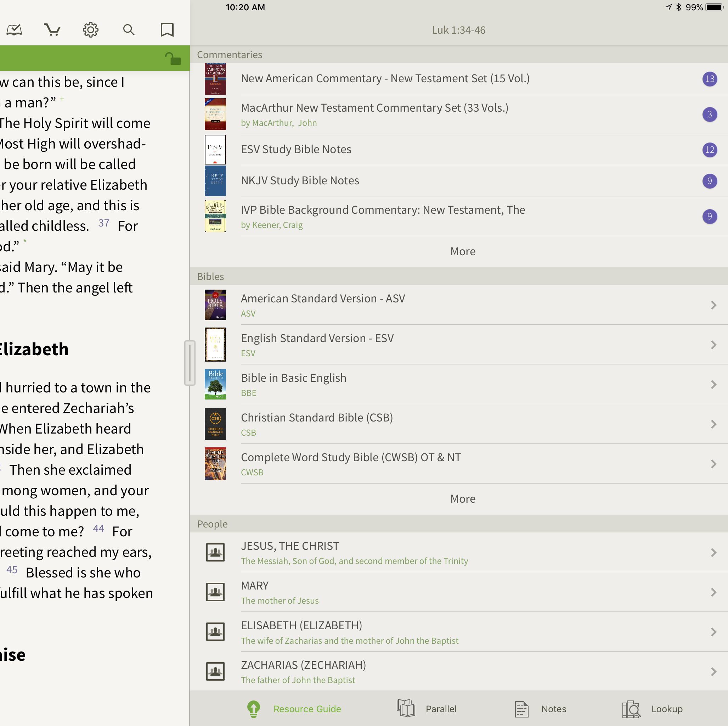Tap badge 13 for New American Commentary
Viewport: 728px width, 726px height.
[x=710, y=79]
